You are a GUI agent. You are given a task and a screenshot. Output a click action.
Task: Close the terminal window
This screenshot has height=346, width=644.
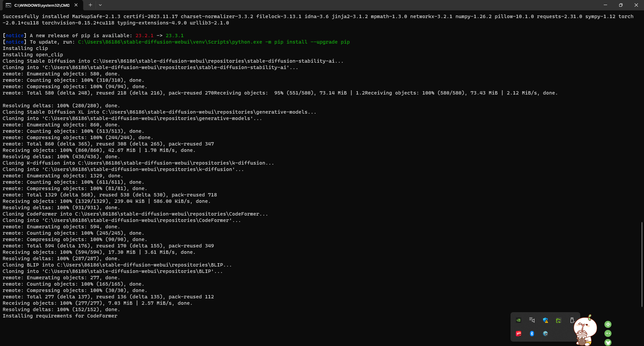click(x=636, y=5)
